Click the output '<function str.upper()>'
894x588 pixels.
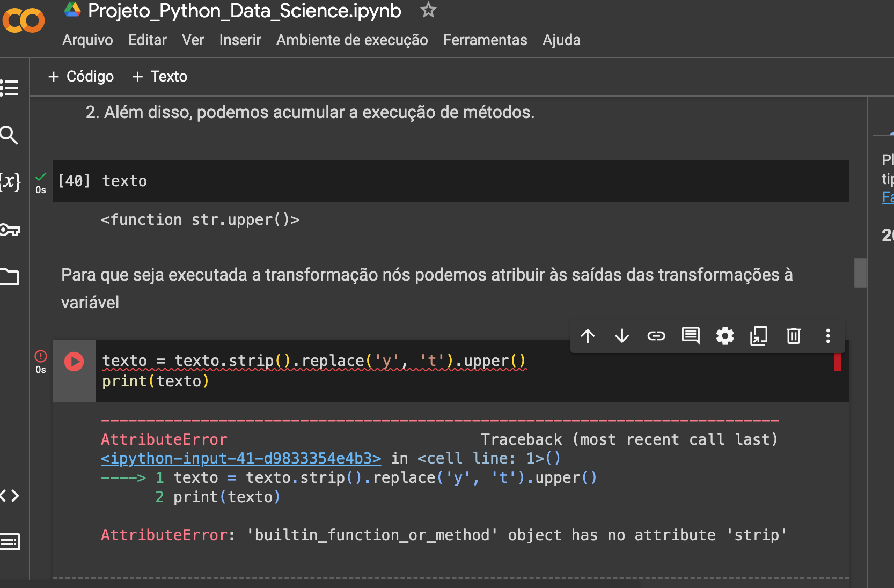point(200,220)
